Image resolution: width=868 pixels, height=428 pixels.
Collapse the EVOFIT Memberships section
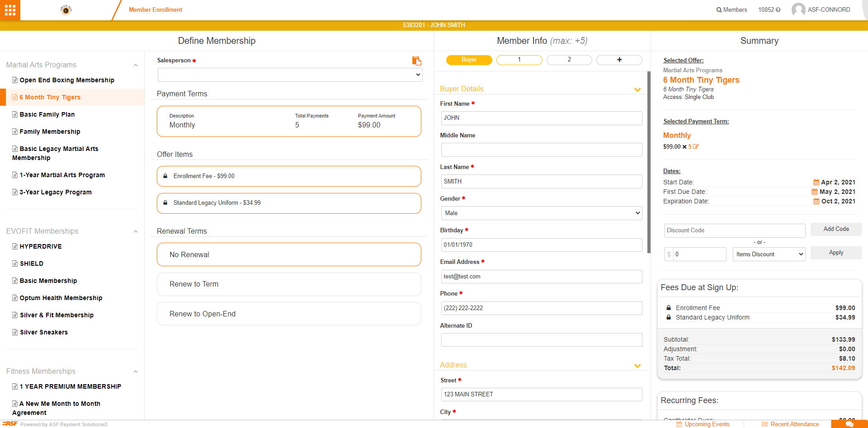tap(135, 231)
